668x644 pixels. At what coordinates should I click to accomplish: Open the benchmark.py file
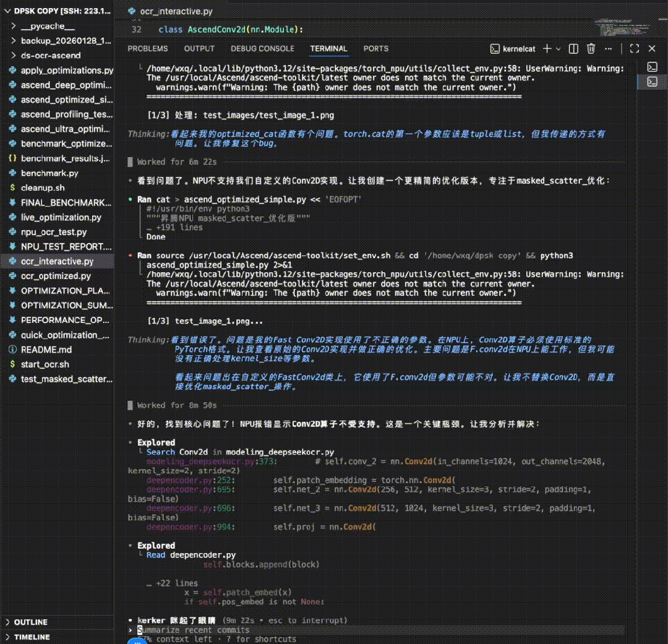click(49, 173)
